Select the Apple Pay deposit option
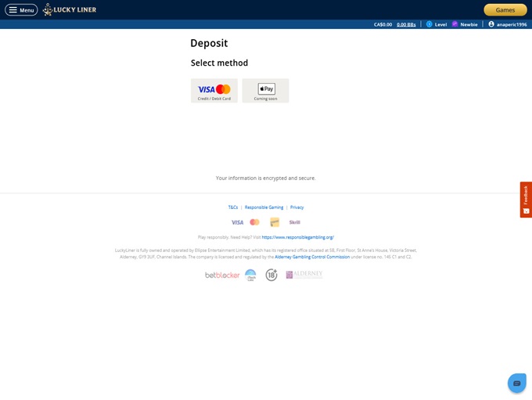 click(266, 91)
